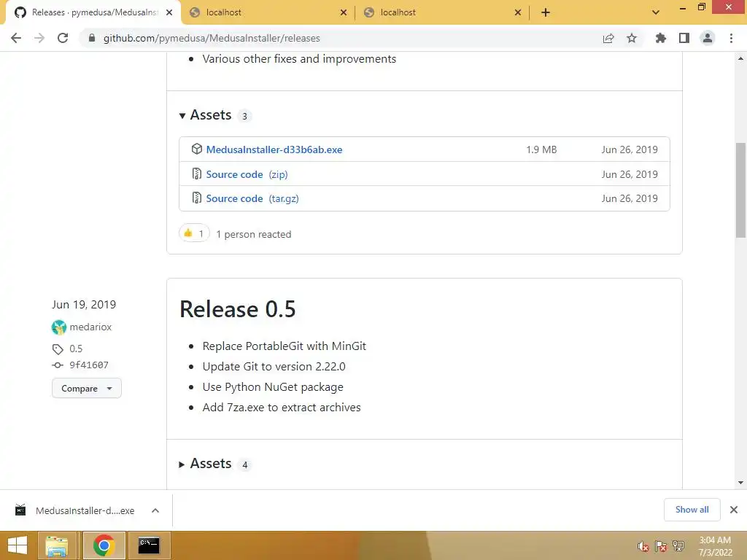Open commit 9f41607
Image resolution: width=747 pixels, height=560 pixels.
[89, 365]
